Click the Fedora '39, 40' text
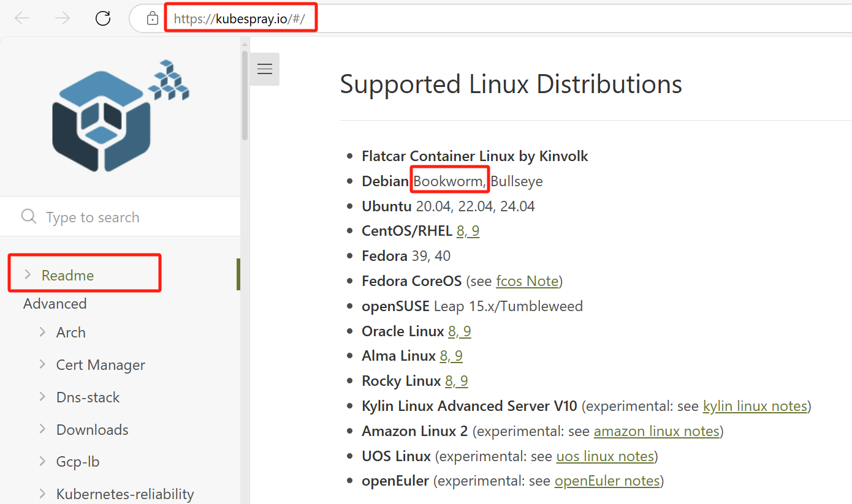This screenshot has height=504, width=852. [x=431, y=256]
